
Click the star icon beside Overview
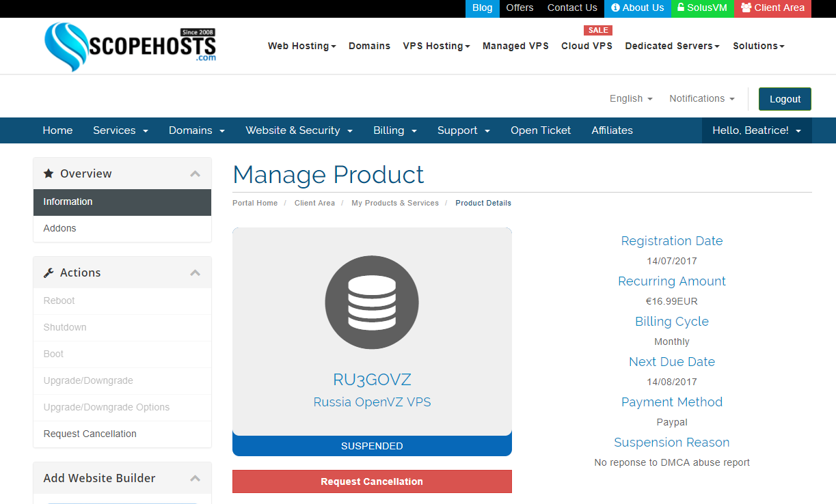(x=49, y=173)
